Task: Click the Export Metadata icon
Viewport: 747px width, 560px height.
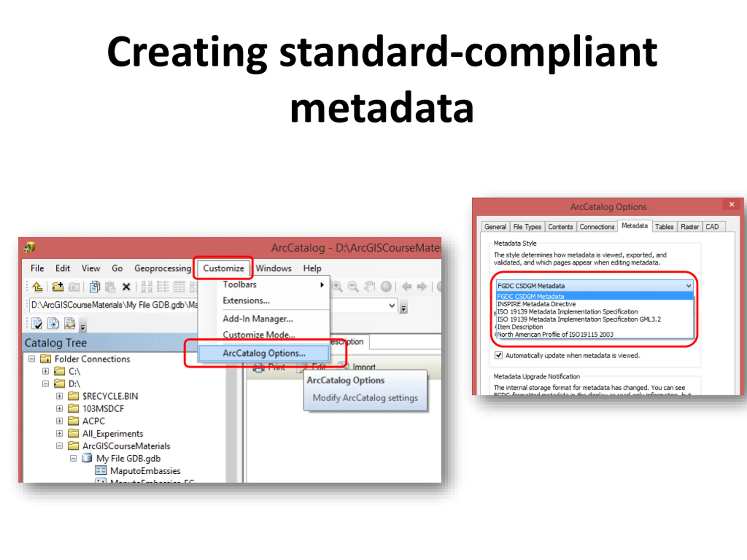Action: pyautogui.click(x=53, y=323)
